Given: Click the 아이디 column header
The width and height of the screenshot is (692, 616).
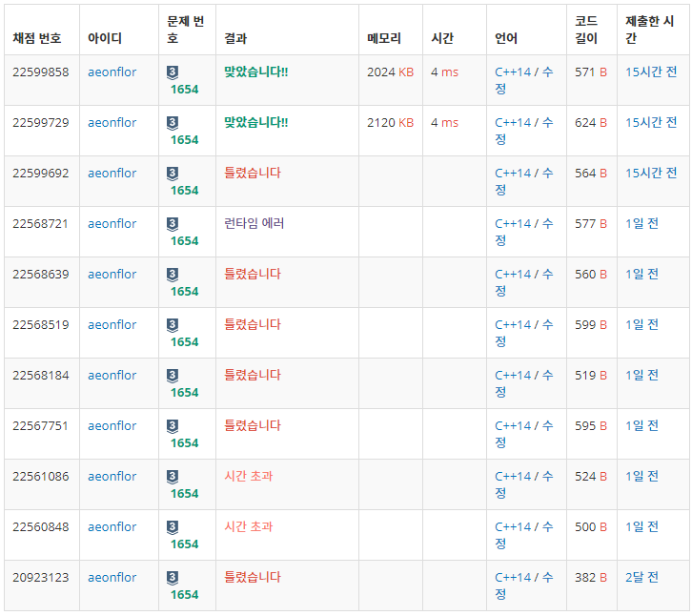Looking at the screenshot, I should point(105,38).
